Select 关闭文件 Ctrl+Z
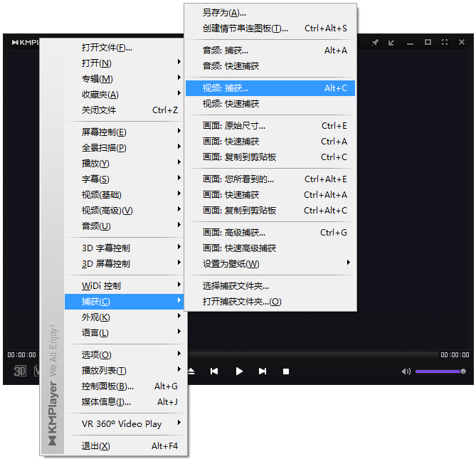 (125, 110)
